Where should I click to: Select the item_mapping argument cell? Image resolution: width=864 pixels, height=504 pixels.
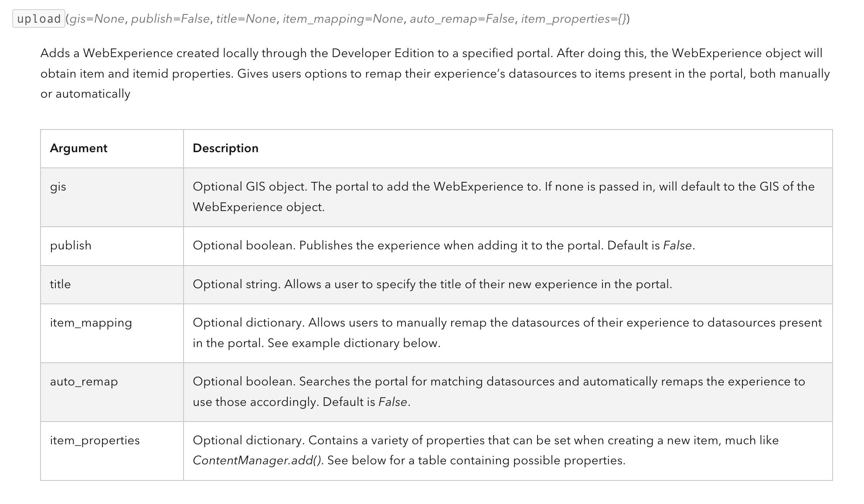91,323
